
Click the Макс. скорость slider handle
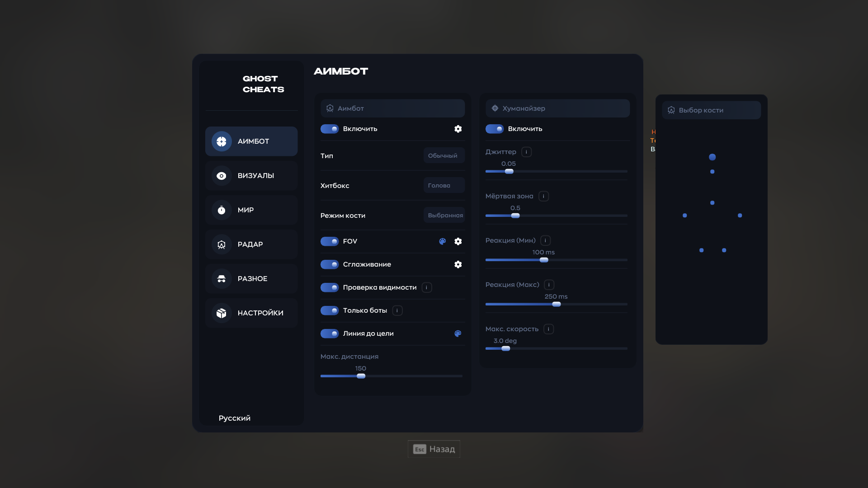[506, 348]
